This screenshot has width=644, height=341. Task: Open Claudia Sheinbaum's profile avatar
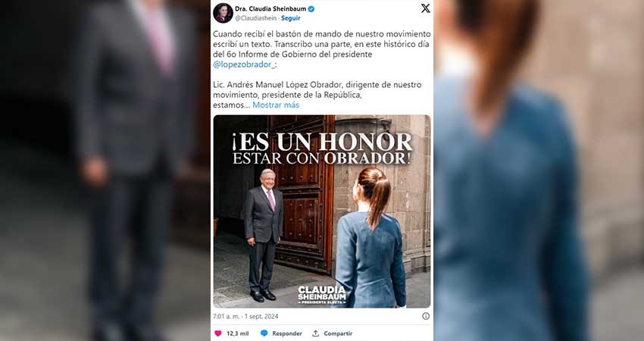pos(223,13)
